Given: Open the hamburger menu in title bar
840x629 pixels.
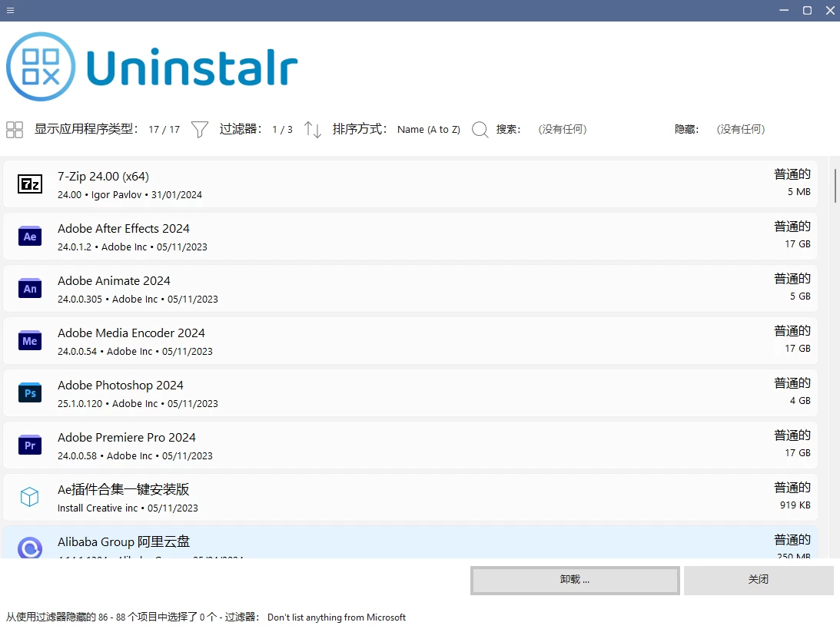Looking at the screenshot, I should (10, 10).
